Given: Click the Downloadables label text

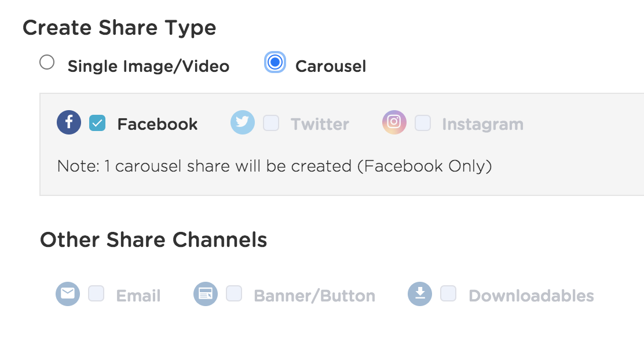Looking at the screenshot, I should point(531,296).
